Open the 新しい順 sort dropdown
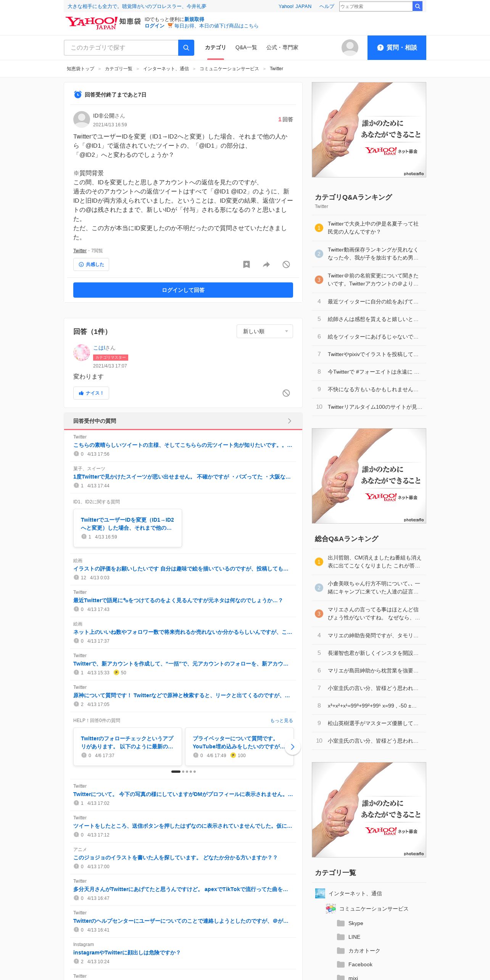The image size is (490, 980). tap(265, 331)
